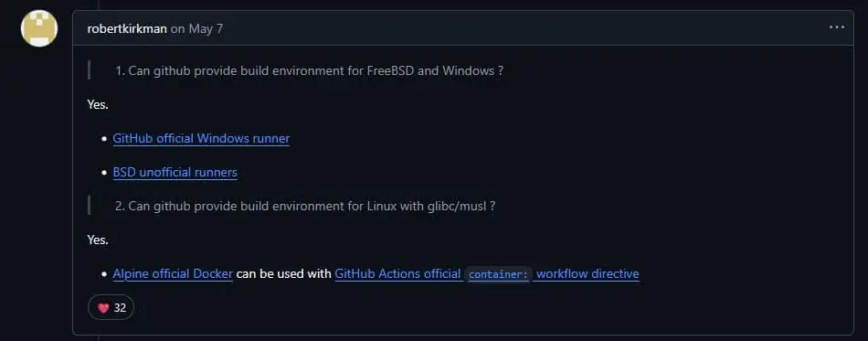Click the GitHub Actions official link text
Viewport: 868px width, 341px height.
397,274
